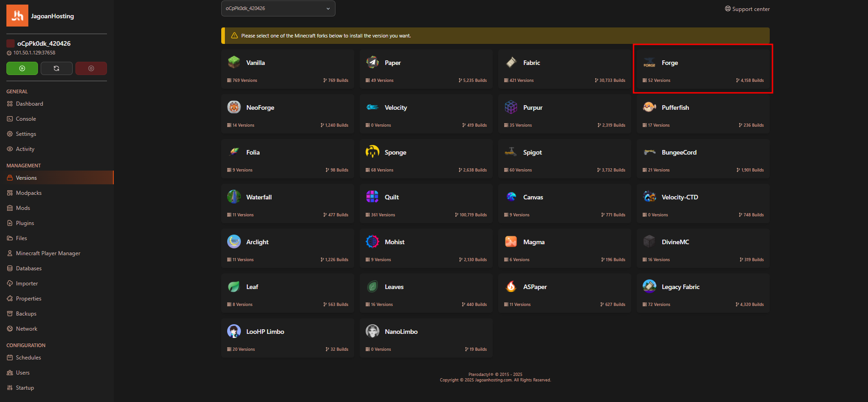868x402 pixels.
Task: Select the NeoForge fox icon
Action: pos(234,107)
